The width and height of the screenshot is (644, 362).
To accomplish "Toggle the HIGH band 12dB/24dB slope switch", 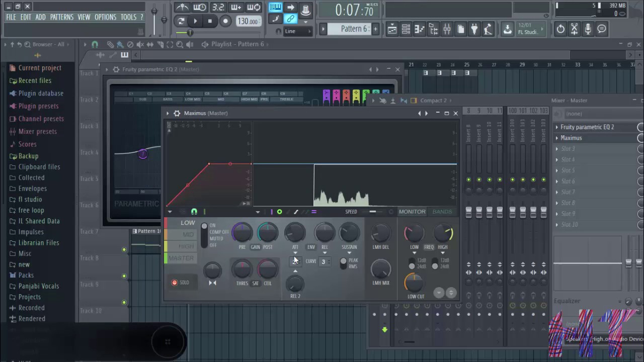I will [435, 263].
